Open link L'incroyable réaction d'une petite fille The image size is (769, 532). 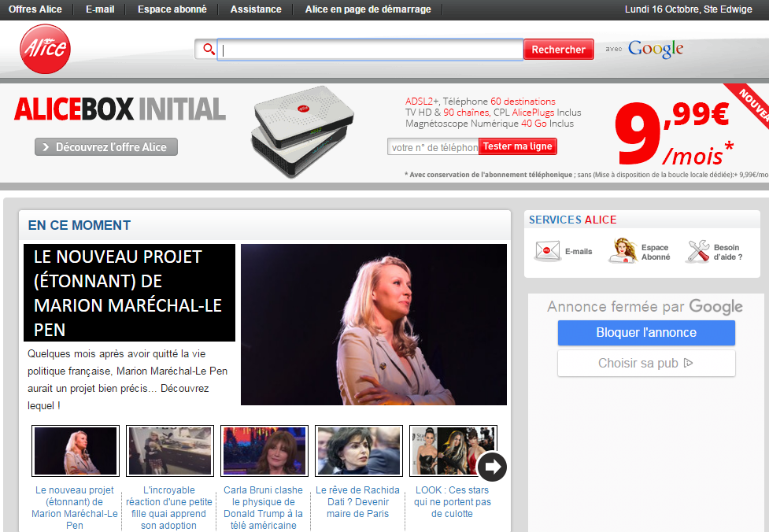coord(168,508)
